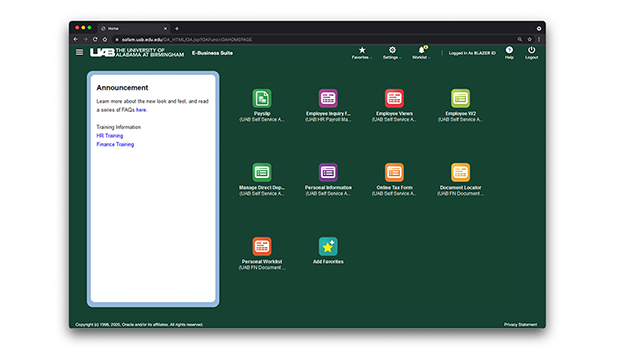
Task: Click the 'Logged In As BLAZER ID' text
Action: click(472, 53)
